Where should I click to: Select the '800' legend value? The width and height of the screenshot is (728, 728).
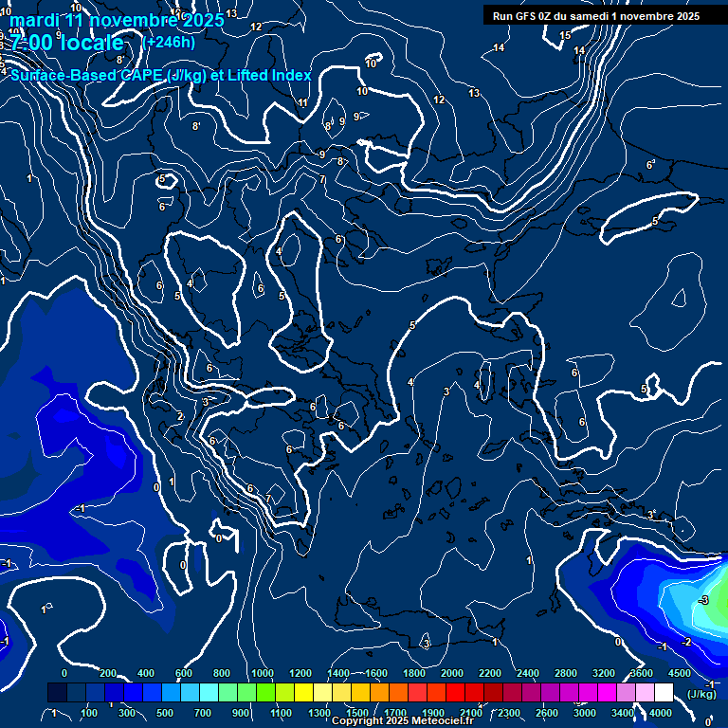coord(222,673)
